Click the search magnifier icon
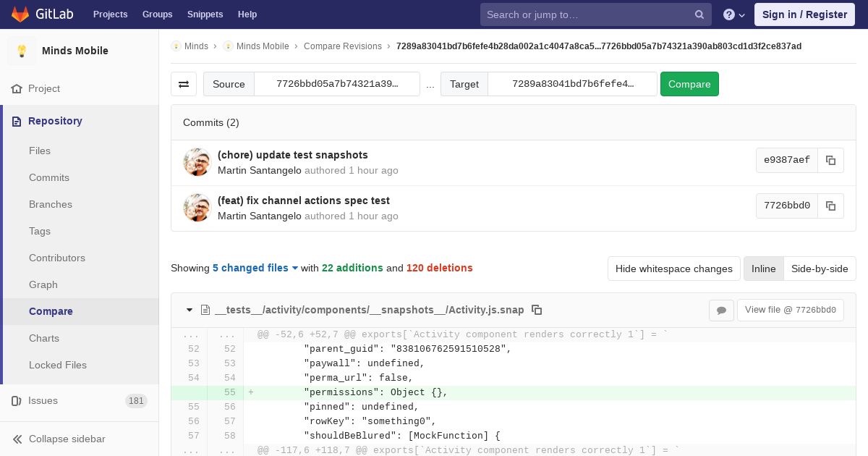 click(x=699, y=14)
